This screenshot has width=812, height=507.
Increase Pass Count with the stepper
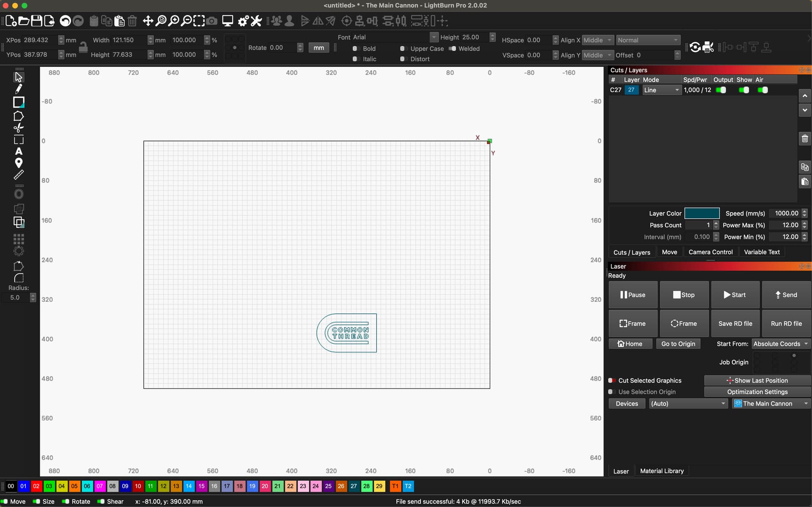click(716, 223)
